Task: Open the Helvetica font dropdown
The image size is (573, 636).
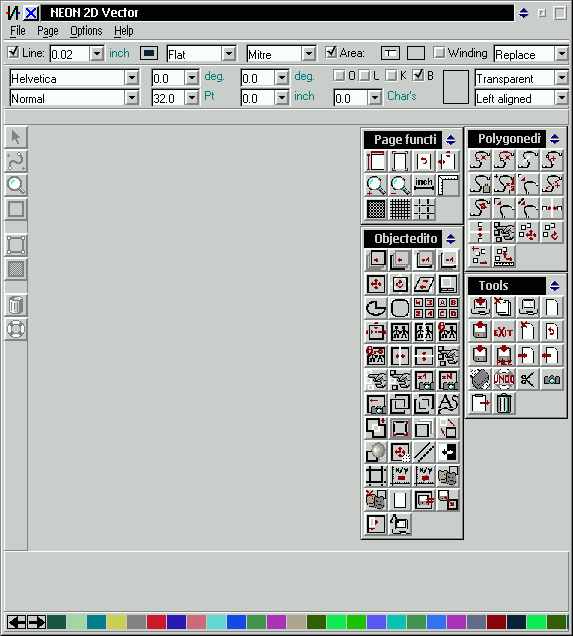Action: click(x=132, y=77)
